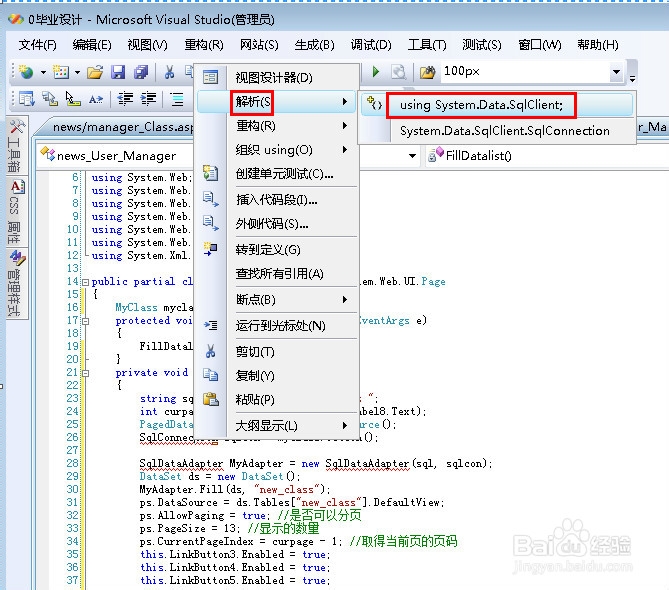Click the comment selected lines icon
The height and width of the screenshot is (590, 669).
pos(177,99)
